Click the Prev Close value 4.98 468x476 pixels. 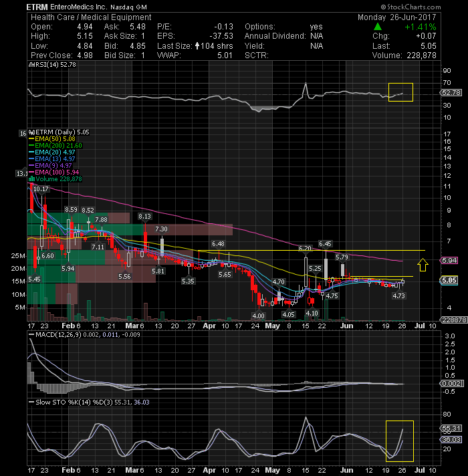tap(85, 55)
